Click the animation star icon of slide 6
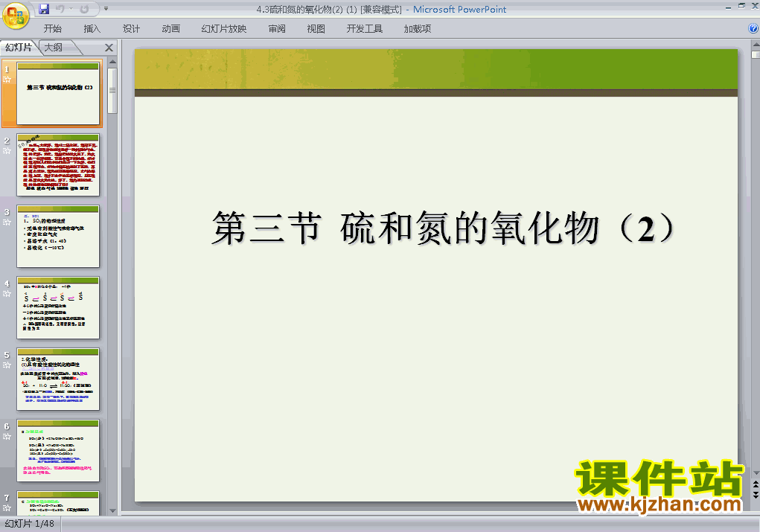Screen dimensions: 760x532 [x=7, y=437]
